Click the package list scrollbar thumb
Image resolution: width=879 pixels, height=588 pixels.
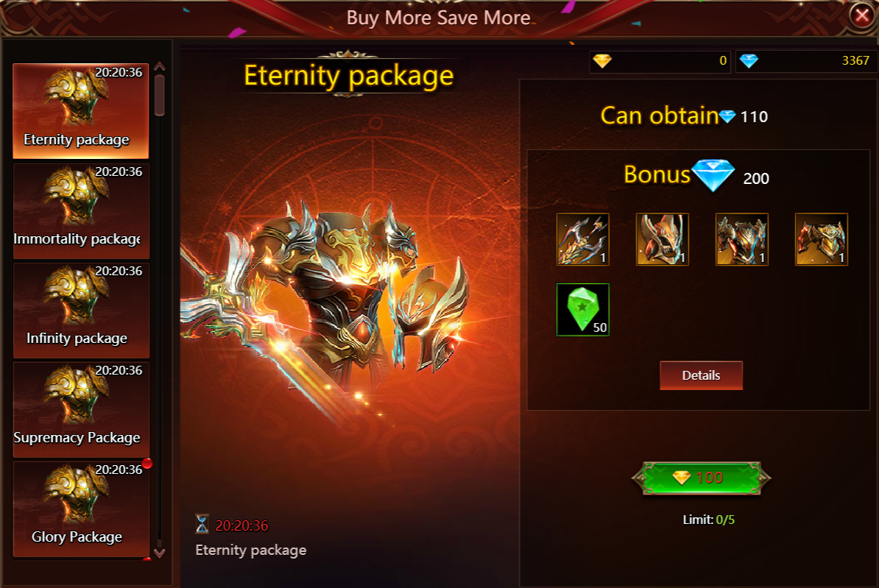159,95
